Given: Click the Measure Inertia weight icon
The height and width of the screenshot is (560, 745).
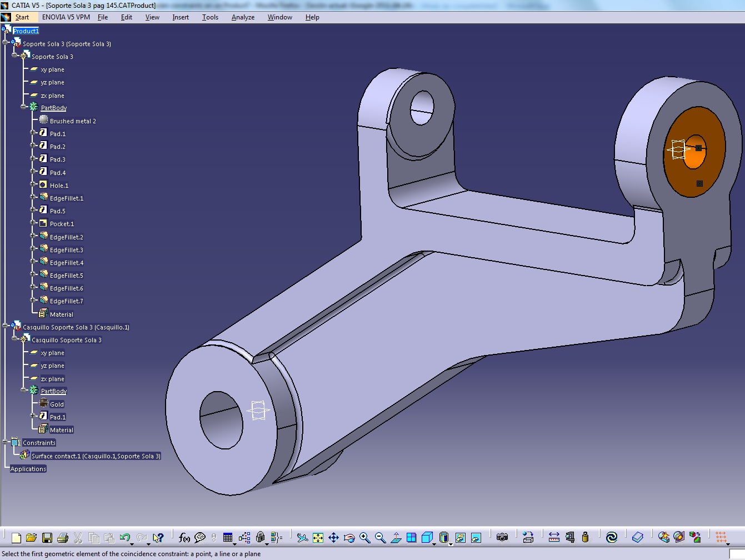Looking at the screenshot, I should point(585,537).
